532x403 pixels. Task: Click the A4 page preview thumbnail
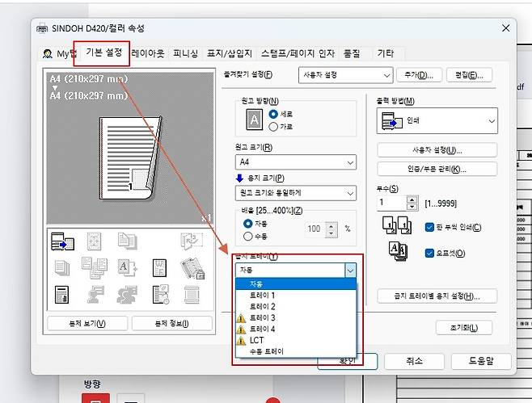131,158
